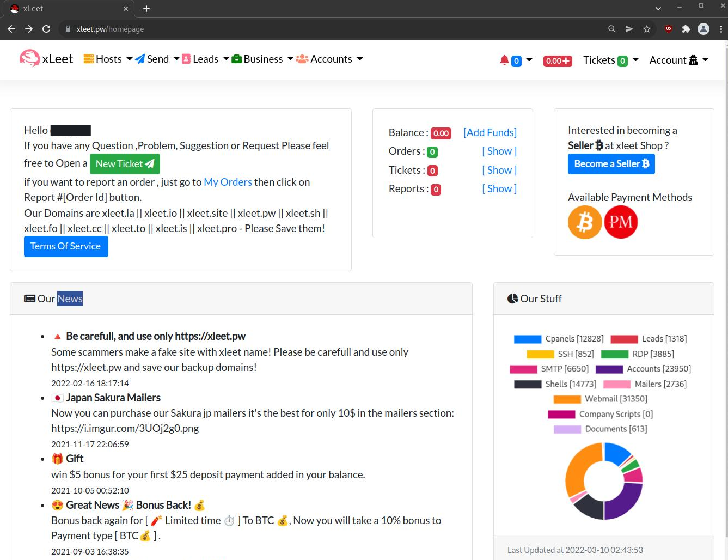Screen dimensions: 728x560
Task: Click the address bar URL field
Action: pos(332,29)
